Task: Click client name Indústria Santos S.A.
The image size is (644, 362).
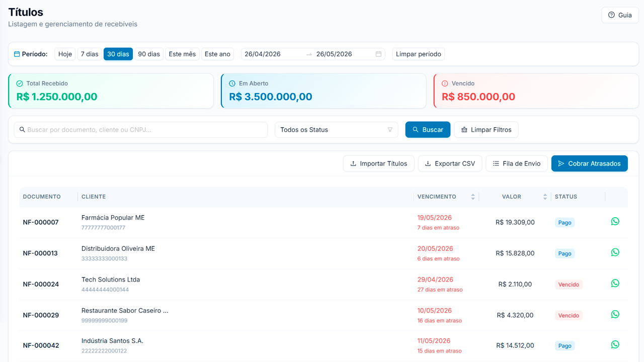Action: tap(112, 341)
